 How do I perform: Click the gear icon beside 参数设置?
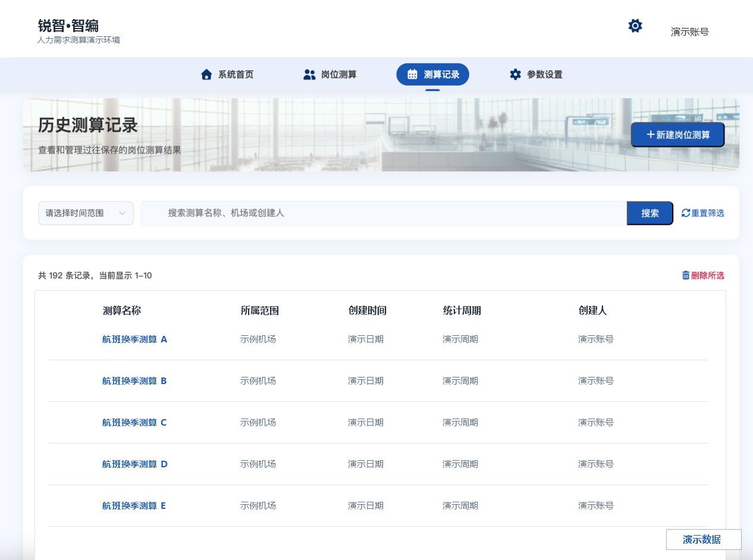pos(515,74)
